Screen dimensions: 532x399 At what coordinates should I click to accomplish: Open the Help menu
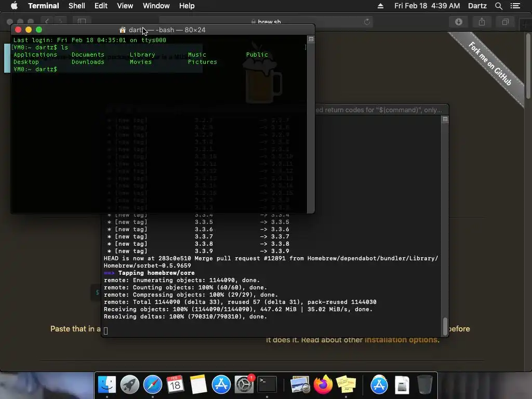click(x=187, y=6)
